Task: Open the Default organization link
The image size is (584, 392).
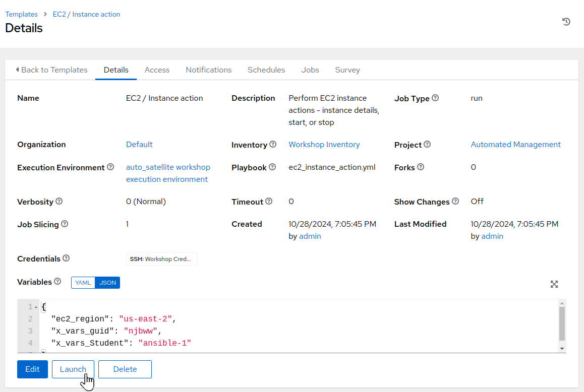Action: (139, 145)
